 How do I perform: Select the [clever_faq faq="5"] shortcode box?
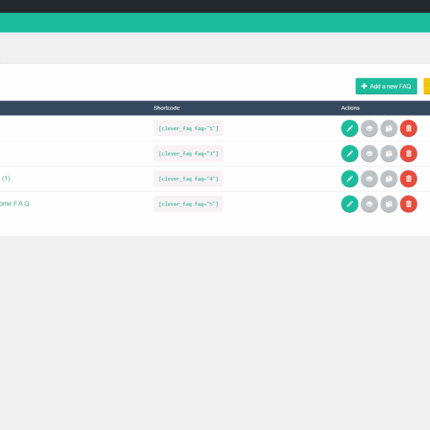(188, 204)
